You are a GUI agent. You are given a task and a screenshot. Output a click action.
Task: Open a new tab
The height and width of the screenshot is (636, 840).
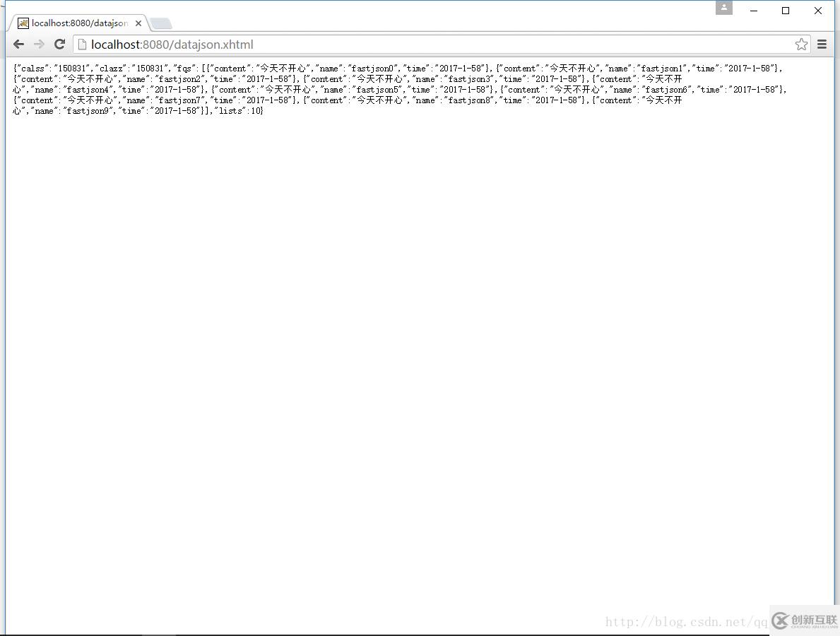click(160, 23)
